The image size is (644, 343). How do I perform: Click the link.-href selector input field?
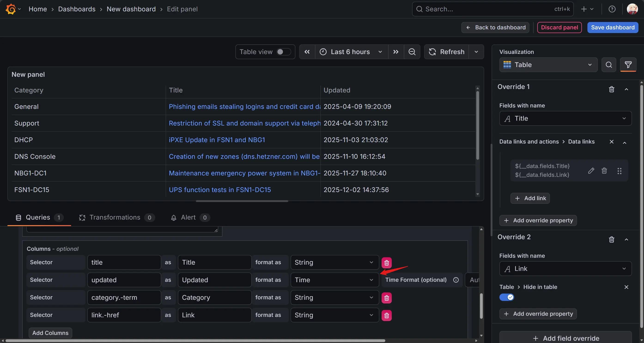[124, 315]
